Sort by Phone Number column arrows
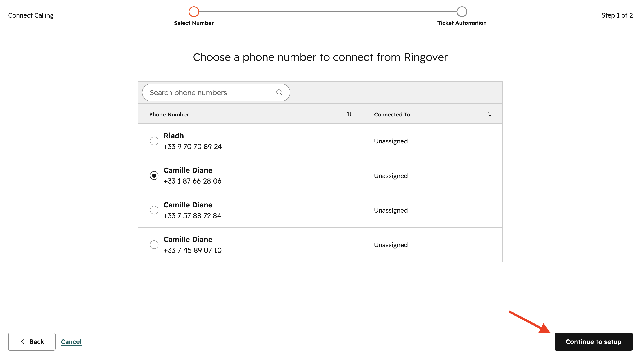 click(349, 114)
